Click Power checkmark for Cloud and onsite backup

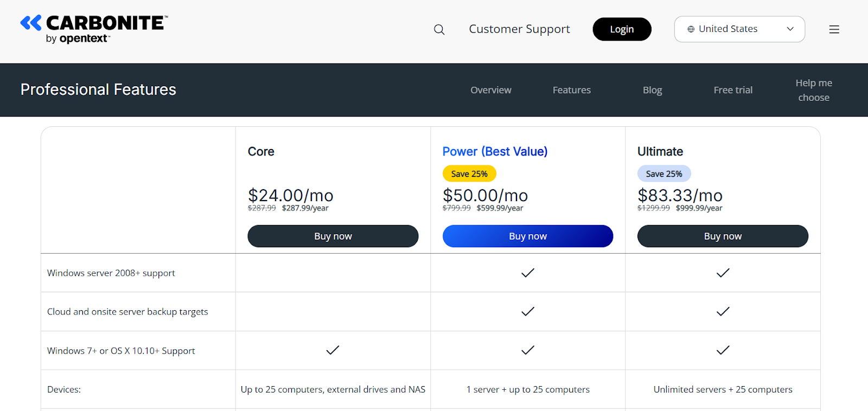pos(528,311)
